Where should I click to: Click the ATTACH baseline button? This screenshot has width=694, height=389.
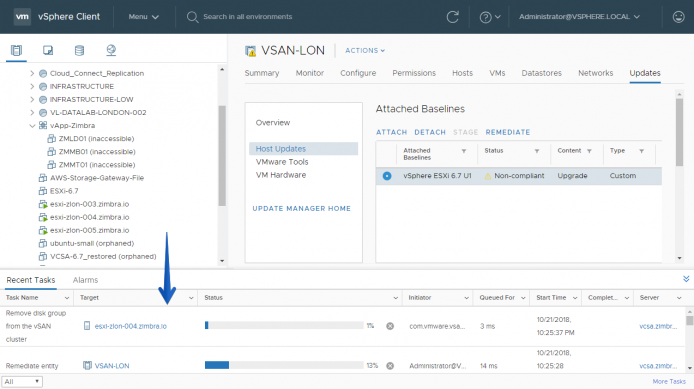(391, 132)
